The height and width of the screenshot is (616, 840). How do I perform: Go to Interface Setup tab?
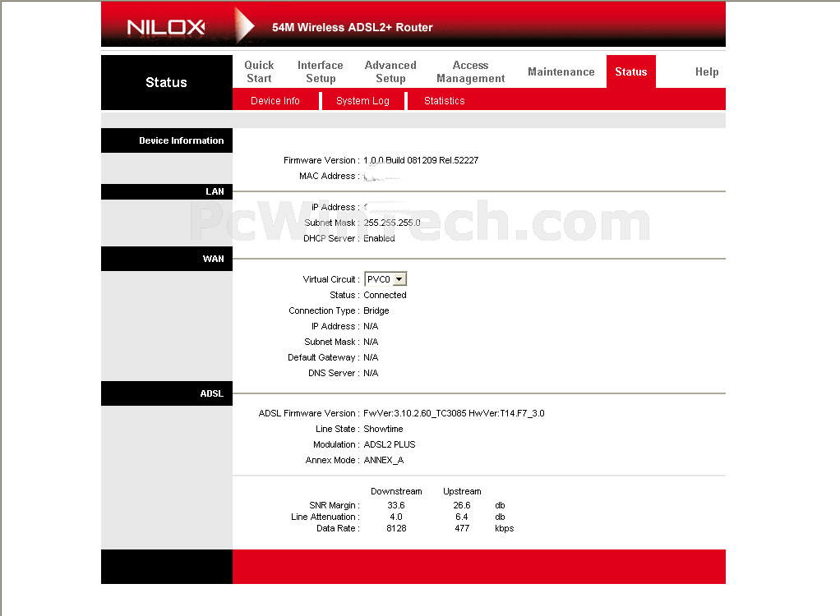click(x=321, y=71)
